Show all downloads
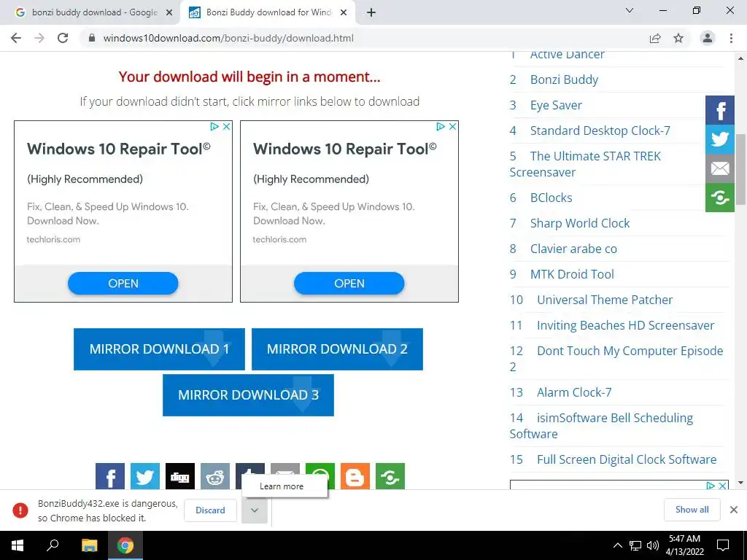 [692, 510]
